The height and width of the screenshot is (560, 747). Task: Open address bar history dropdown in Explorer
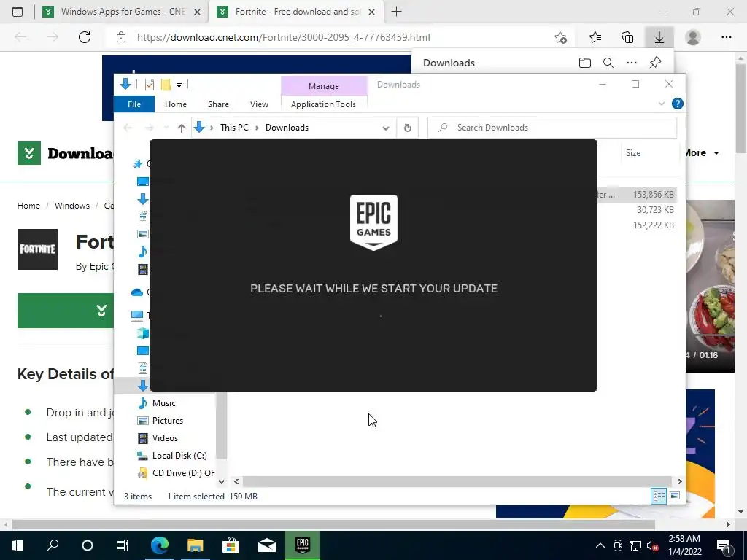coord(386,128)
